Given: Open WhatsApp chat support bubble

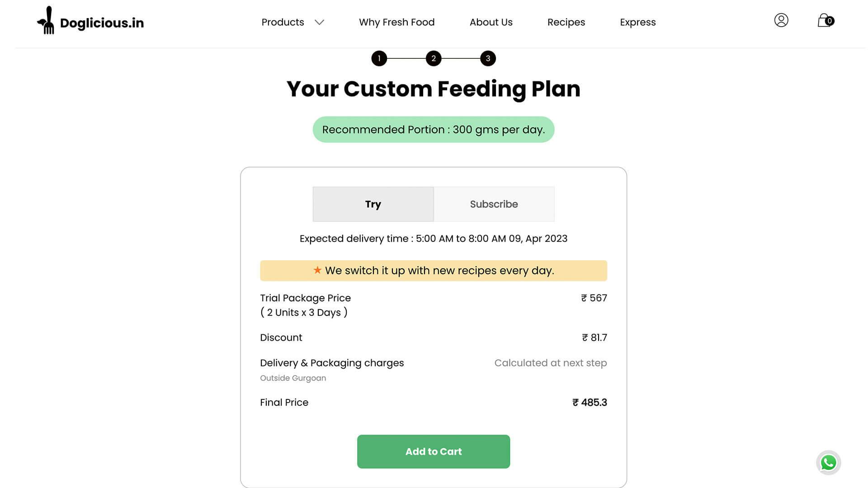Looking at the screenshot, I should (828, 462).
